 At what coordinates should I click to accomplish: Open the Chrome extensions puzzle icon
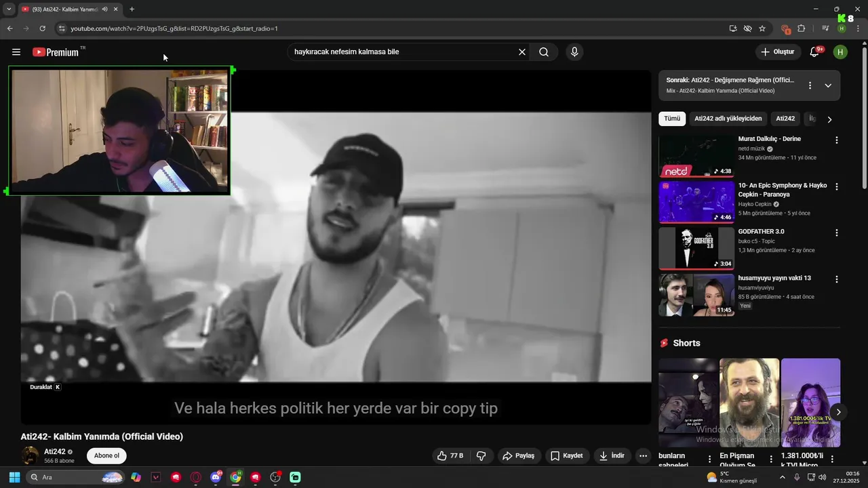(802, 28)
